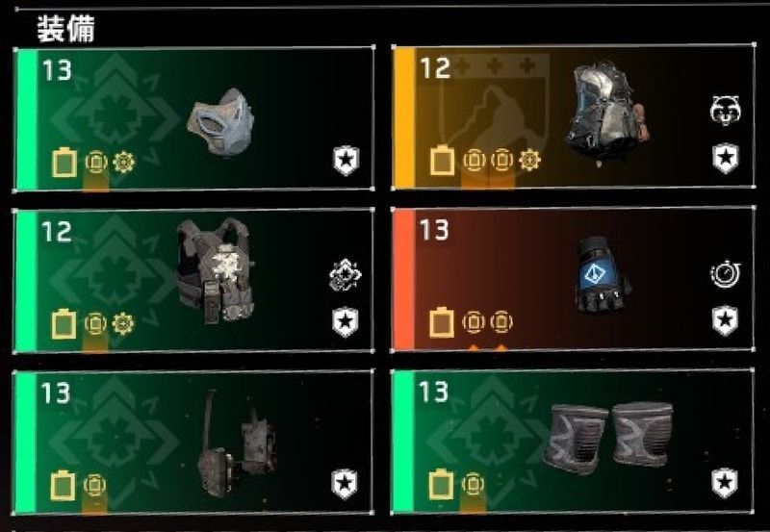This screenshot has width=770, height=532.
Task: Click the raccoon talent icon on backpack
Action: (x=726, y=111)
